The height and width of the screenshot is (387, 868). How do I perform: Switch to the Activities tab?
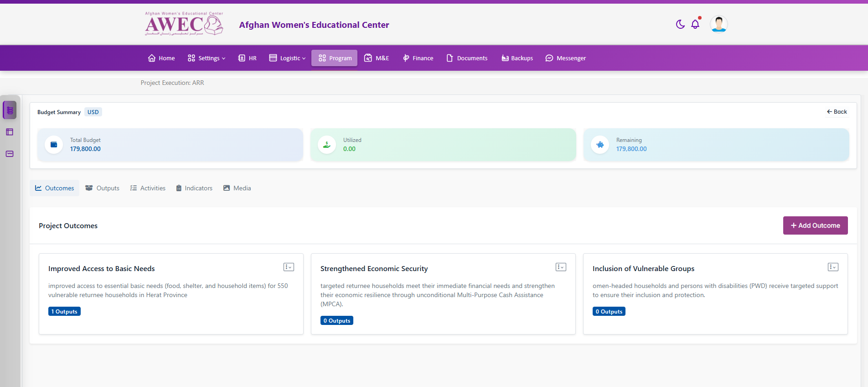pyautogui.click(x=148, y=188)
